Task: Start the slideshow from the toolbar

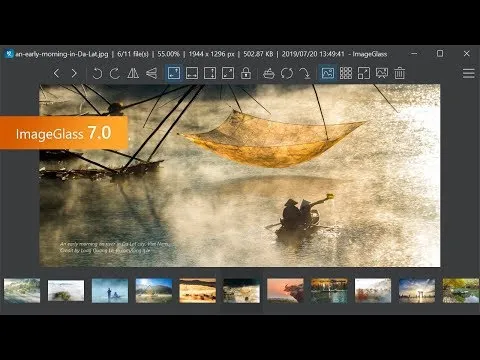Action: (382, 73)
